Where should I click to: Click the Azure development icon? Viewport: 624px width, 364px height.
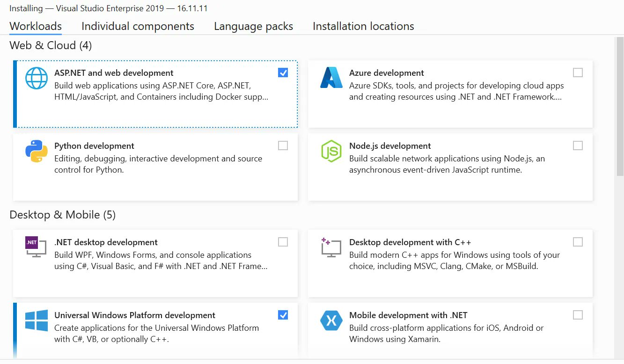(x=331, y=78)
